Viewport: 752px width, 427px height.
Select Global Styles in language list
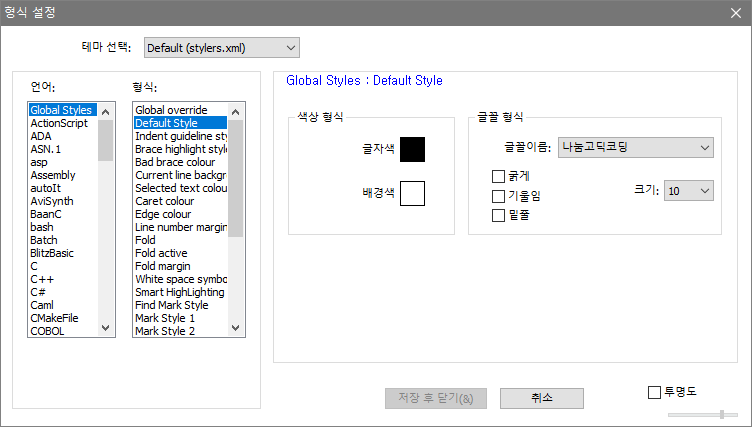tap(63, 110)
